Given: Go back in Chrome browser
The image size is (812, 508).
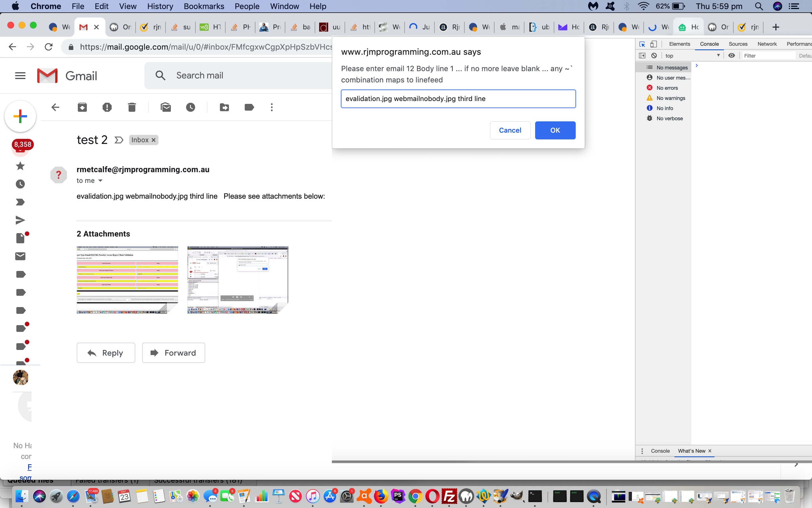Looking at the screenshot, I should (12, 47).
